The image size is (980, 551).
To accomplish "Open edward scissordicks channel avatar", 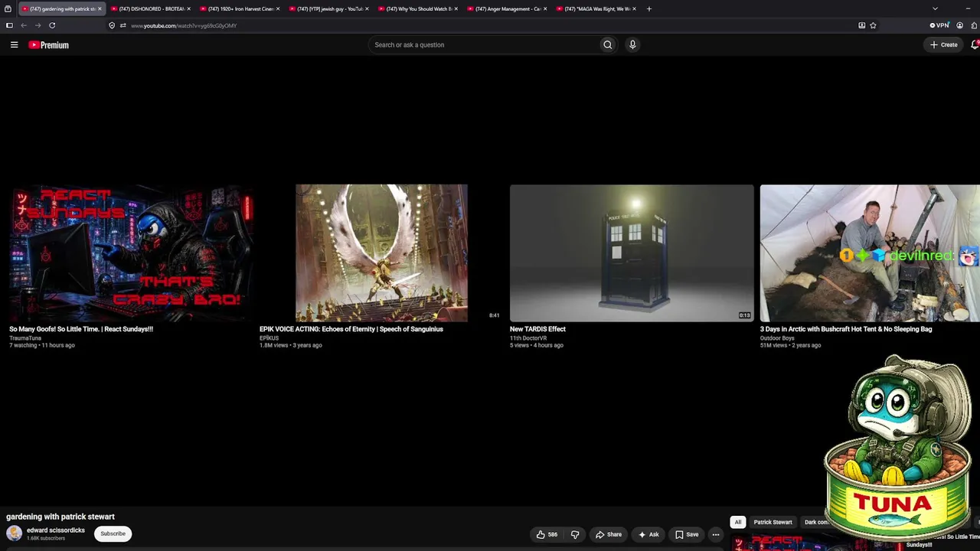I will point(14,533).
